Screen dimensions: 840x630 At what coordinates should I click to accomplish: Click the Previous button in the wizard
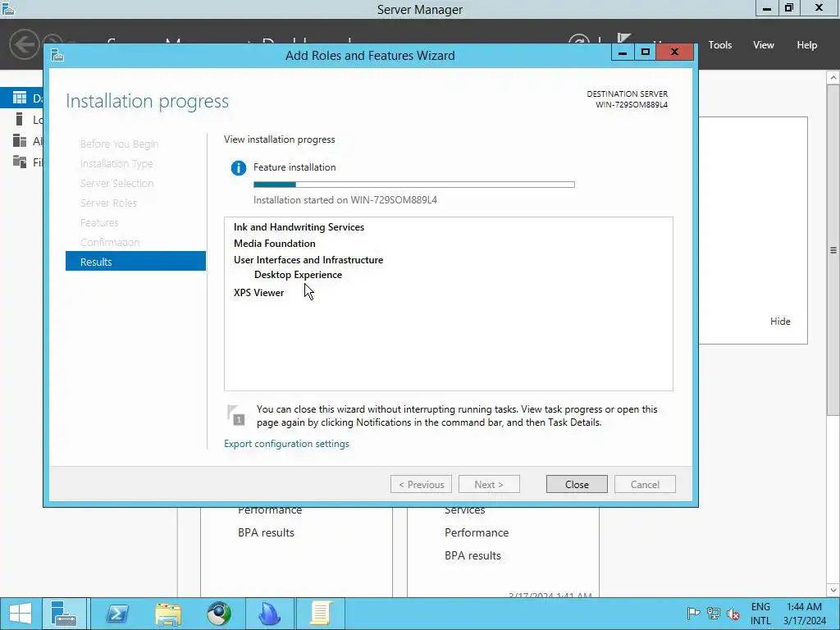(x=421, y=484)
